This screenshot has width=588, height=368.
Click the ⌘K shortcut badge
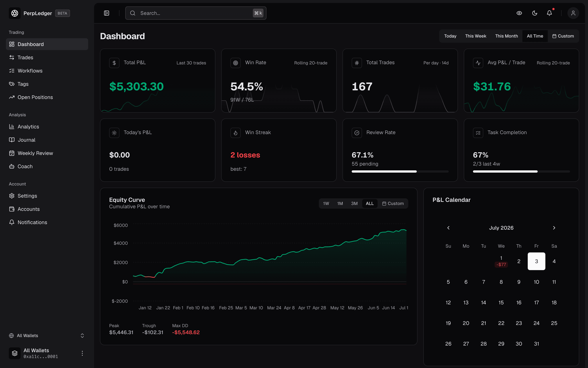click(x=258, y=13)
